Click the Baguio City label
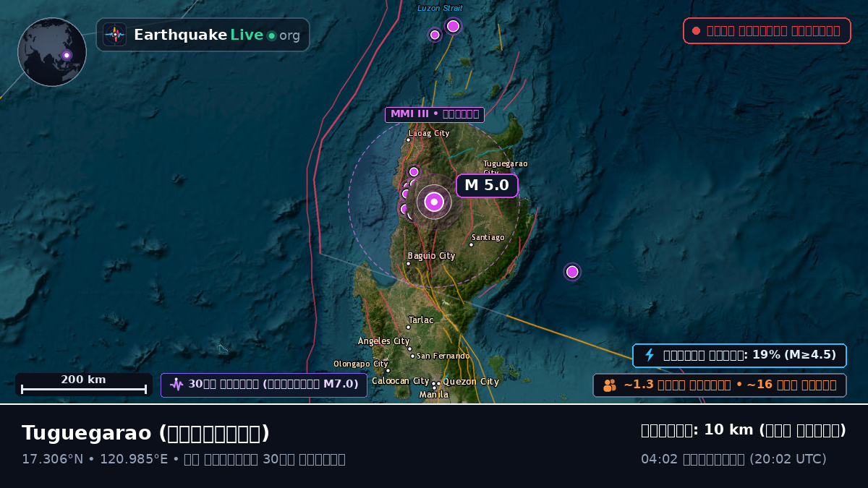868x488 pixels. 431,256
